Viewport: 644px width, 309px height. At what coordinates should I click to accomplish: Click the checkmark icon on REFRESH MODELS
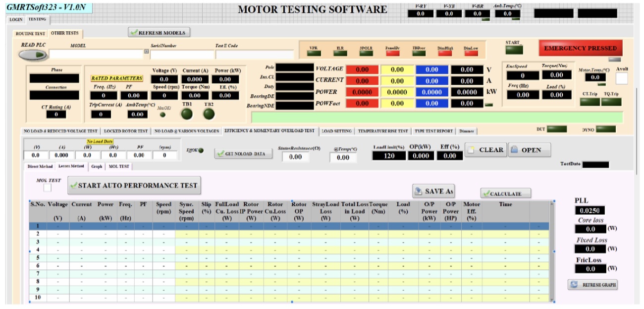click(134, 33)
